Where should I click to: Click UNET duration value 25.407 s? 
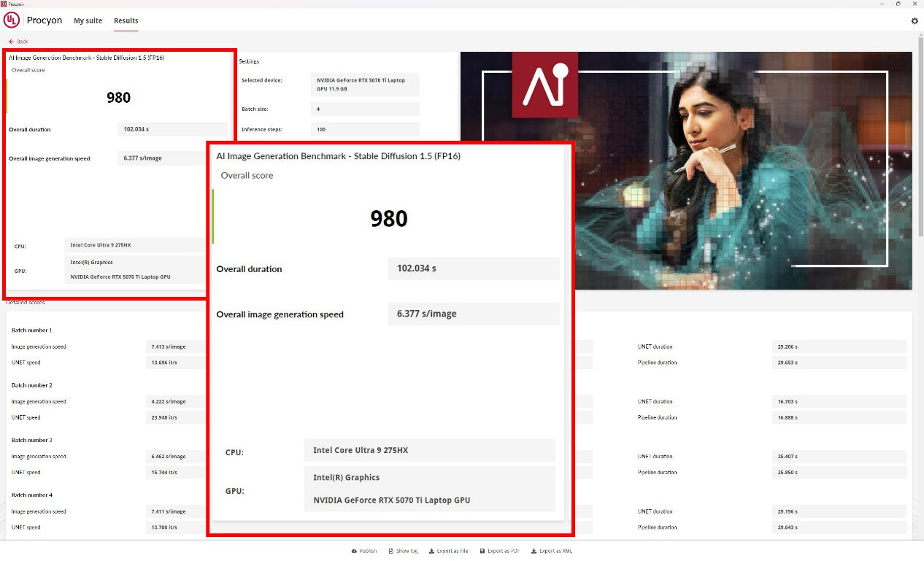coord(839,456)
